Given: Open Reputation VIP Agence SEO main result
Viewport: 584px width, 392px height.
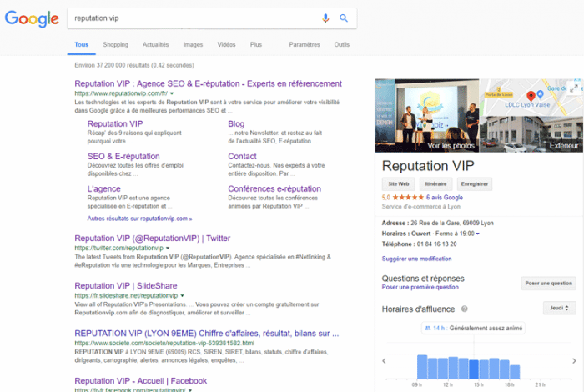Looking at the screenshot, I should [x=209, y=83].
